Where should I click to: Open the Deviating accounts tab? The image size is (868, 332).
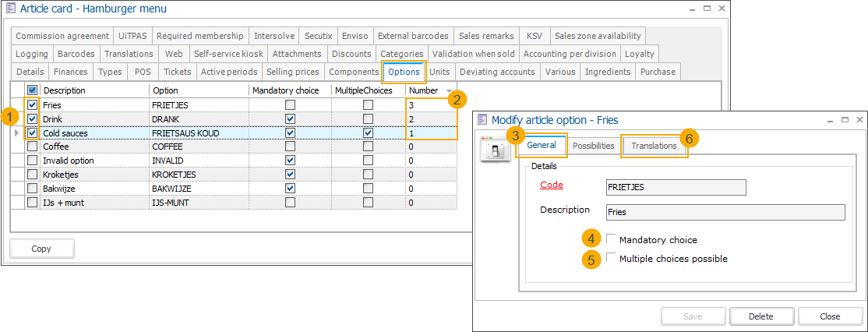click(497, 72)
